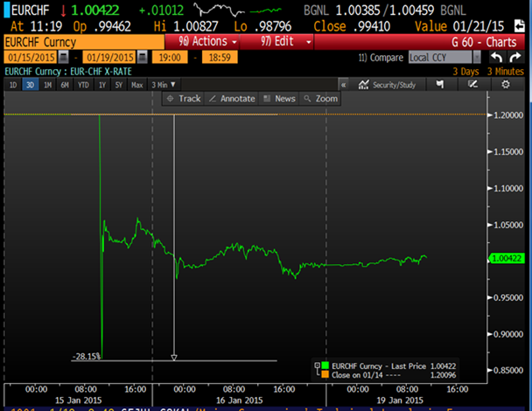The image size is (532, 411).
Task: Open the chart settings gear icon
Action: tap(505, 85)
